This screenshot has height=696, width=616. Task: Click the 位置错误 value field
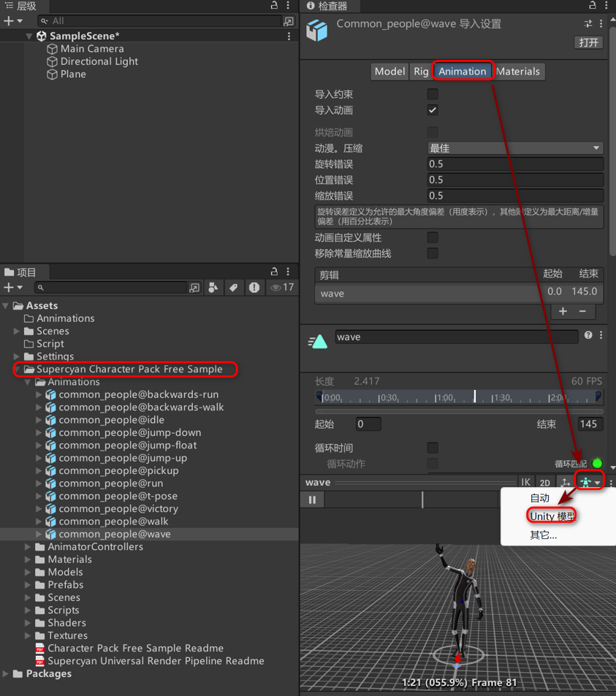pyautogui.click(x=515, y=180)
